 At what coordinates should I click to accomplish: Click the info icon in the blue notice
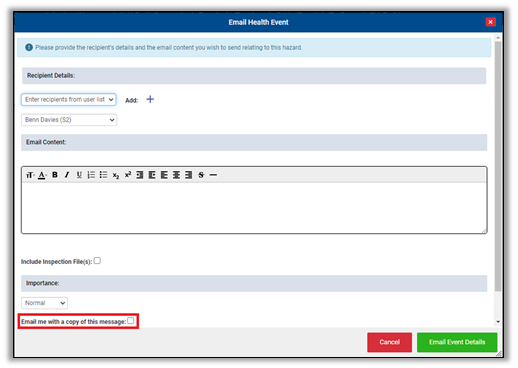[29, 47]
